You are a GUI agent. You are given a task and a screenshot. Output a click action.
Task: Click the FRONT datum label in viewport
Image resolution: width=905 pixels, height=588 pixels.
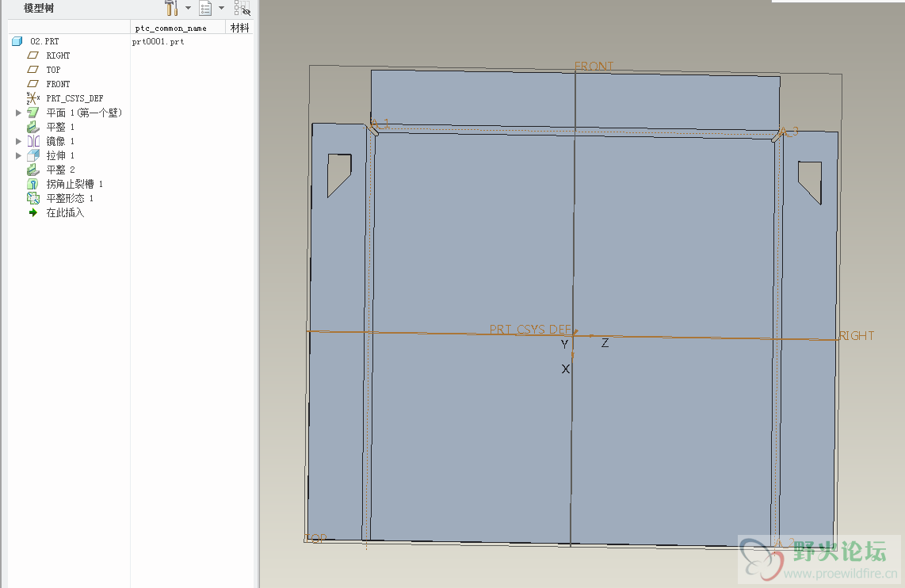[x=594, y=67]
